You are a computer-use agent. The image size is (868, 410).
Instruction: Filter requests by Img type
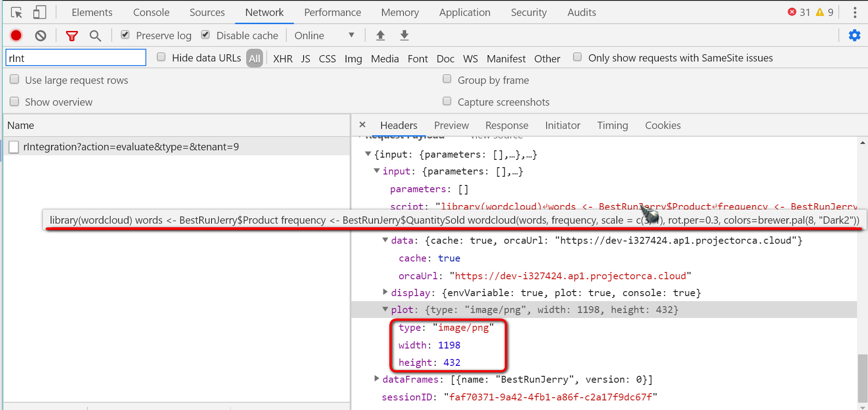(353, 59)
